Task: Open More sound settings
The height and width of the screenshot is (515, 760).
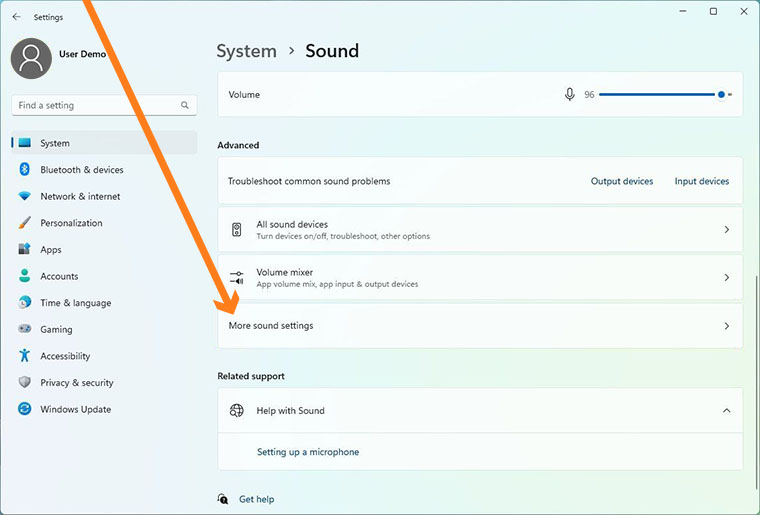Action: click(480, 326)
